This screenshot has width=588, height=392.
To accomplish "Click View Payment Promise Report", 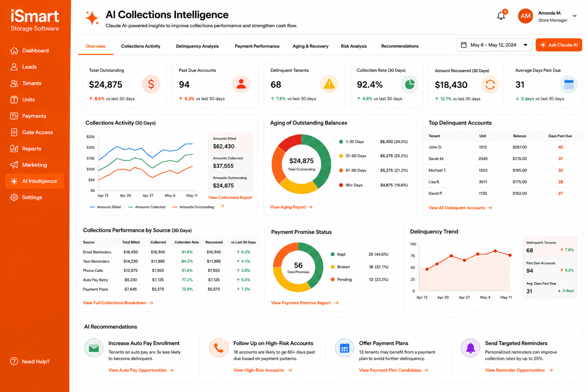I will coord(305,303).
